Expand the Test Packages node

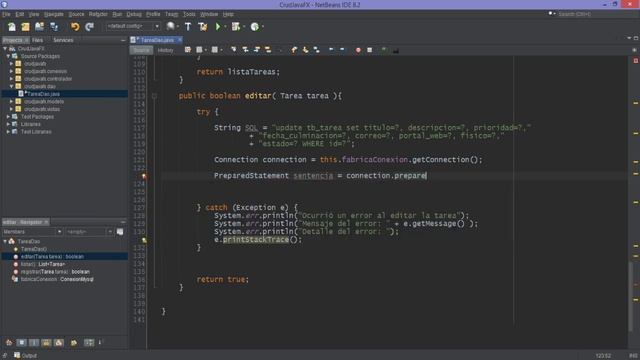[x=8, y=117]
